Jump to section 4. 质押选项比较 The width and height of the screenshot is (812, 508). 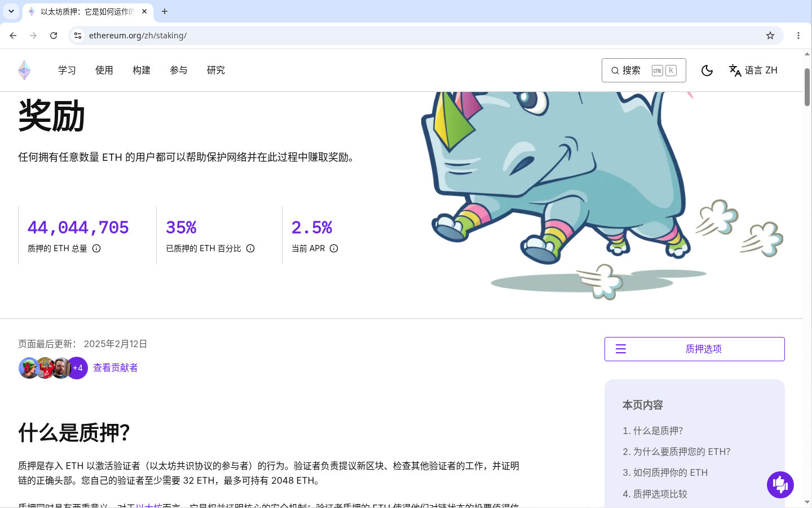[x=655, y=494]
